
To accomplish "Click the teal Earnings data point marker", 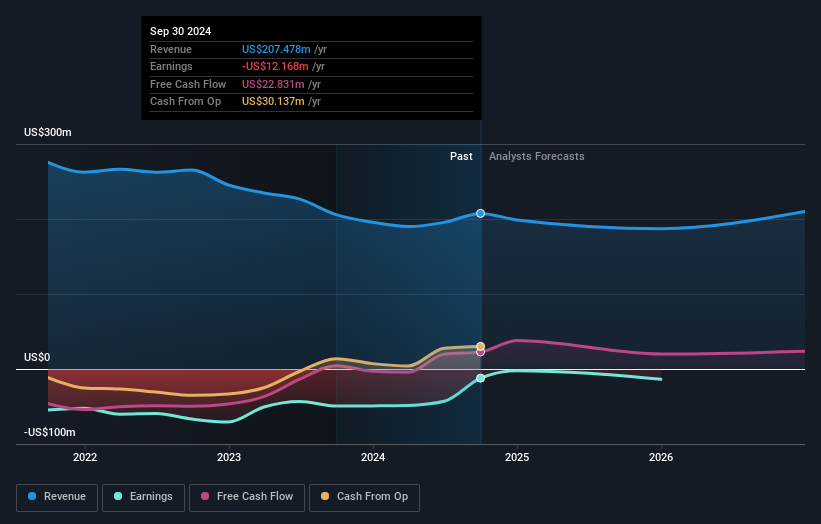I will 480,378.
